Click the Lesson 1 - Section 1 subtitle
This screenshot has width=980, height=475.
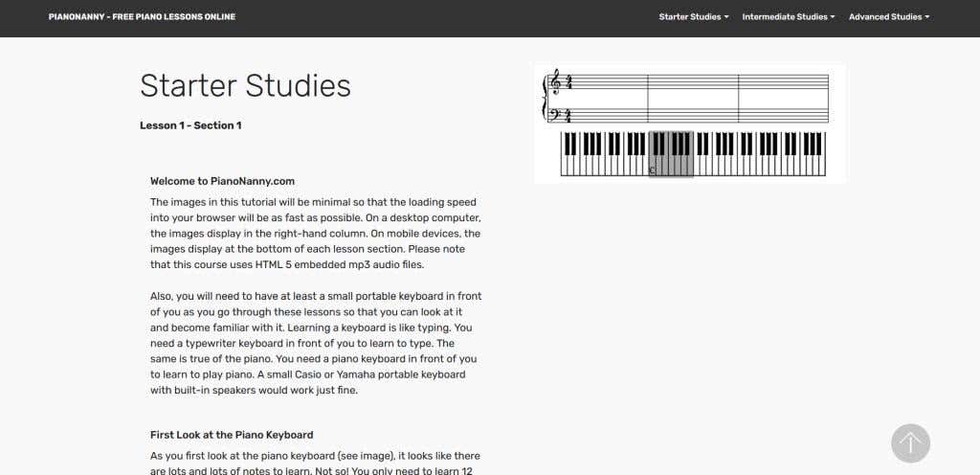(190, 125)
